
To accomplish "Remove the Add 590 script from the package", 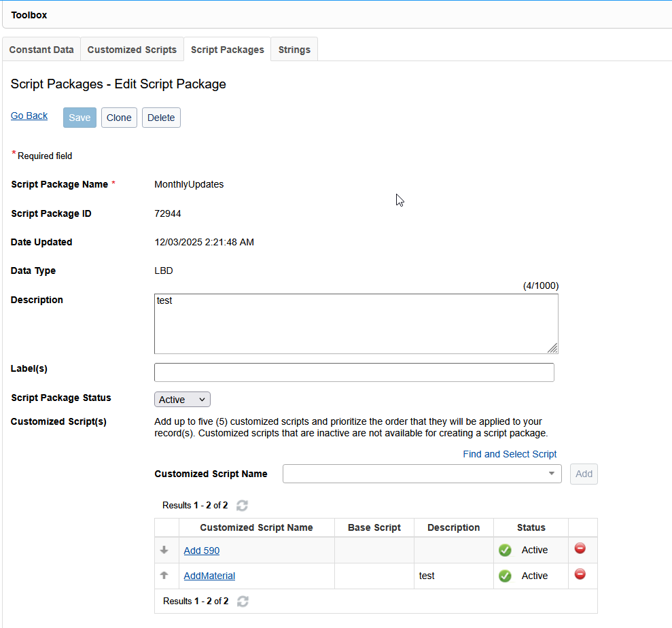I will pyautogui.click(x=580, y=548).
